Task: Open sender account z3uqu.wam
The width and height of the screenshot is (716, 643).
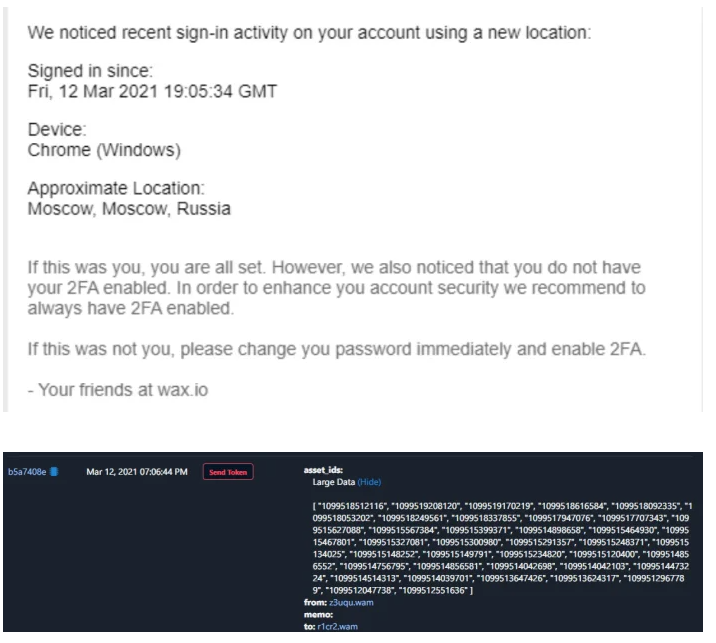Action: click(351, 602)
